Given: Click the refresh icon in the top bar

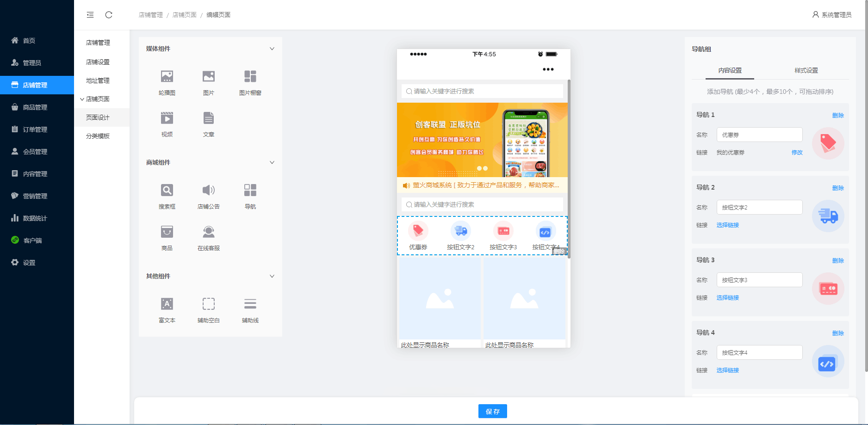Looking at the screenshot, I should (109, 15).
